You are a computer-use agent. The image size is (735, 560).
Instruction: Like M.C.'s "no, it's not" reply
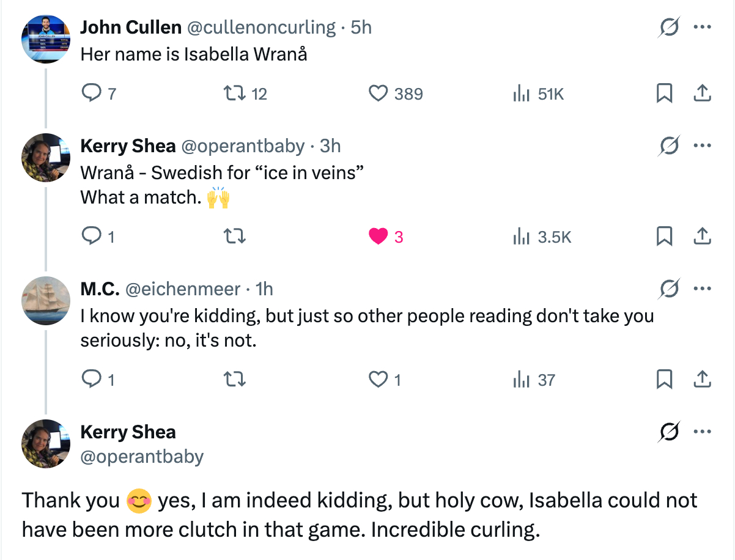[379, 380]
